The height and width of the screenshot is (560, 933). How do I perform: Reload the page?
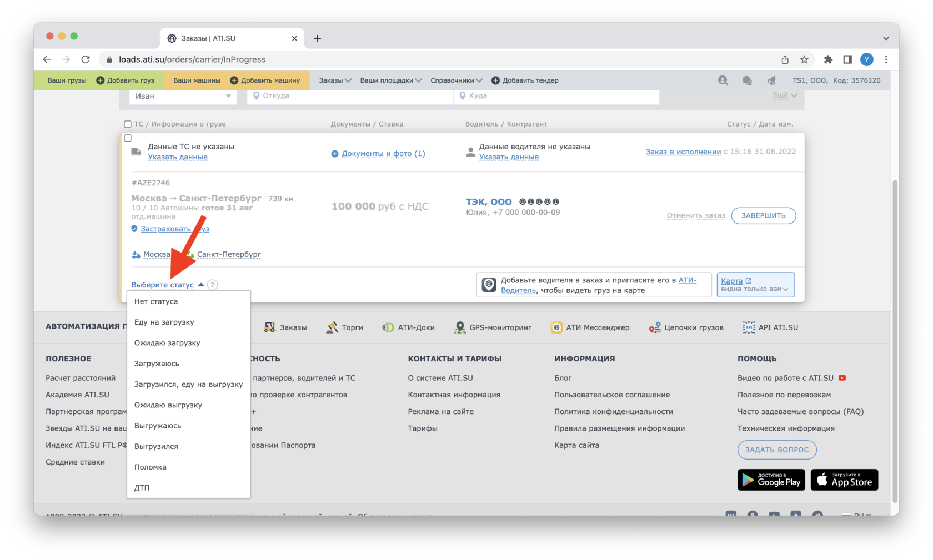point(86,59)
